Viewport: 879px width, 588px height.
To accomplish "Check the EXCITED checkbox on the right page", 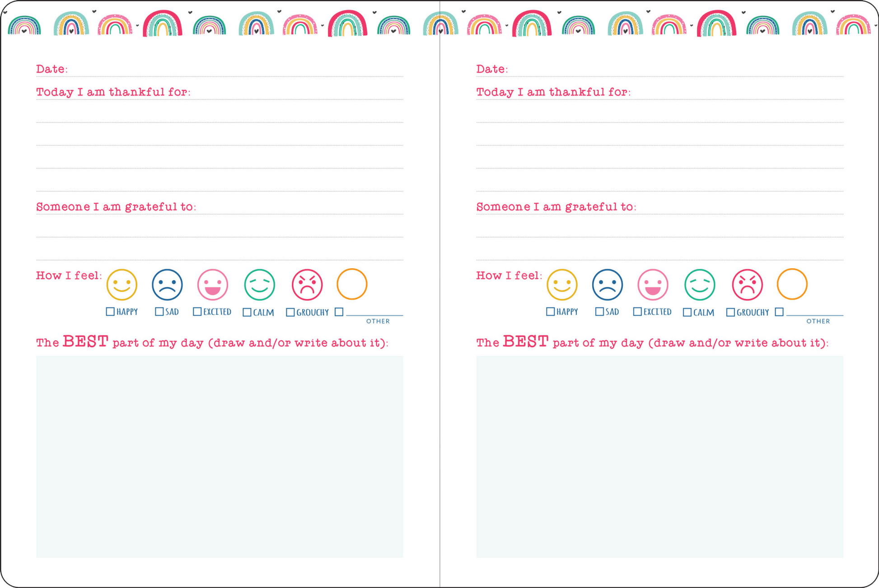I will 638,312.
